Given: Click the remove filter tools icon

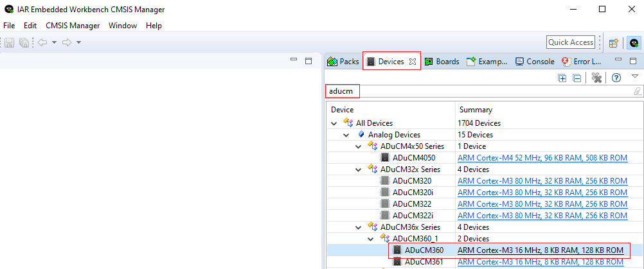Looking at the screenshot, I should click(x=596, y=78).
